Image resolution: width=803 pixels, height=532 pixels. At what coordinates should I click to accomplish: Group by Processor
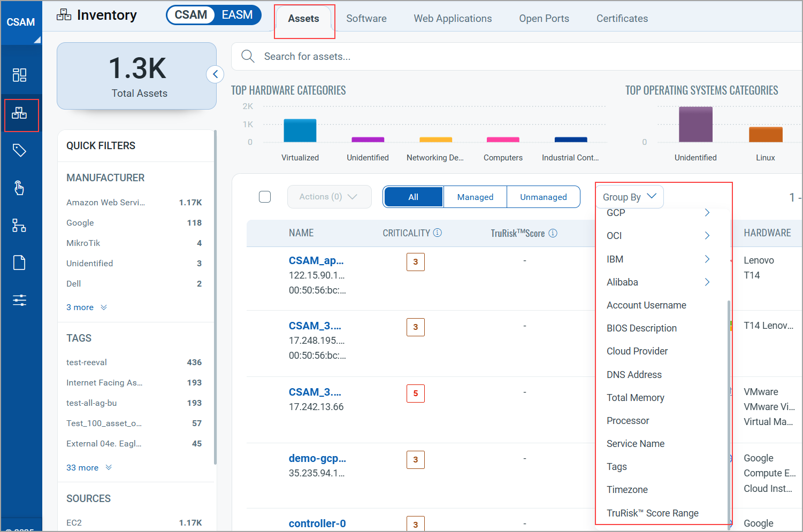tap(628, 421)
